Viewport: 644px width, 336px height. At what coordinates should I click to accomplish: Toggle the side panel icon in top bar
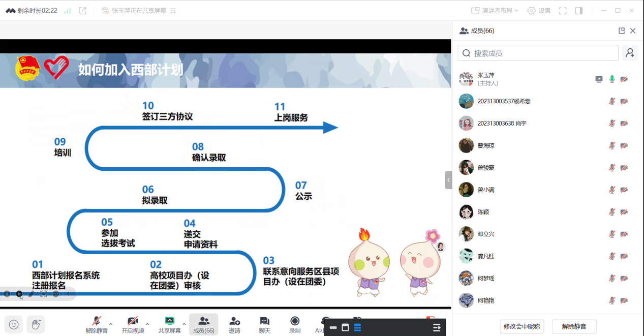pyautogui.click(x=579, y=10)
